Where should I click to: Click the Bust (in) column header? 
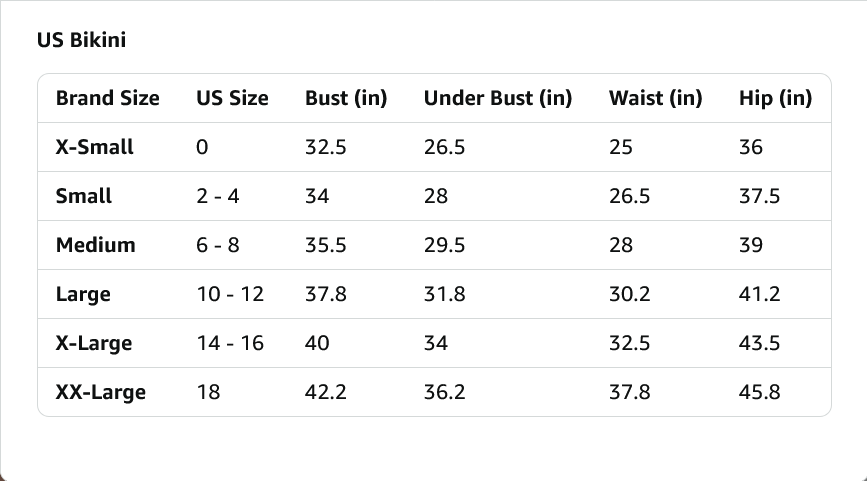point(346,98)
